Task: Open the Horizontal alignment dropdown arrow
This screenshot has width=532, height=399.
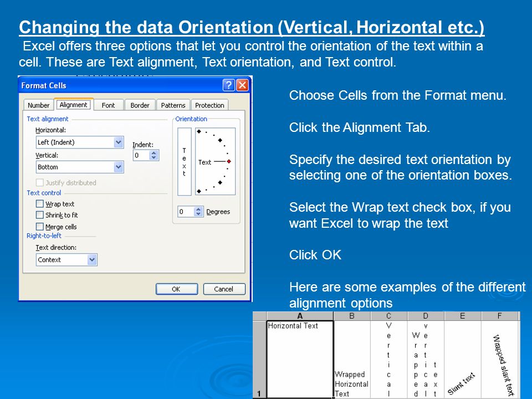Action: [119, 142]
